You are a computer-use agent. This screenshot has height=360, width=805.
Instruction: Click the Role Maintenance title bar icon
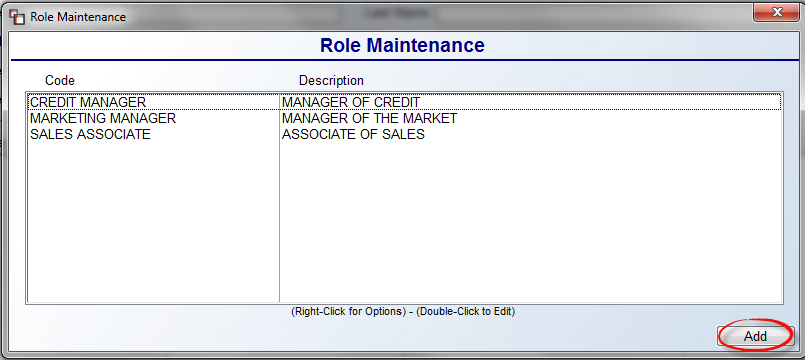coord(17,17)
